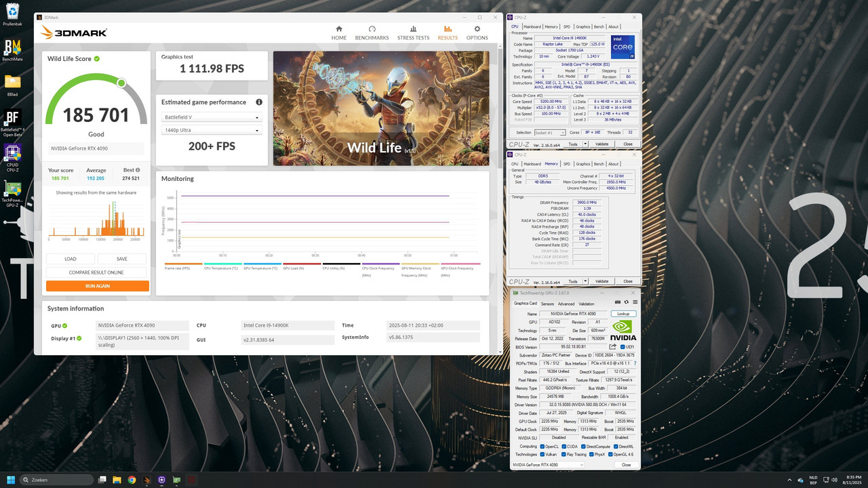The image size is (868, 488).
Task: Open the Validation tab in GPU-Z
Action: [x=587, y=304]
